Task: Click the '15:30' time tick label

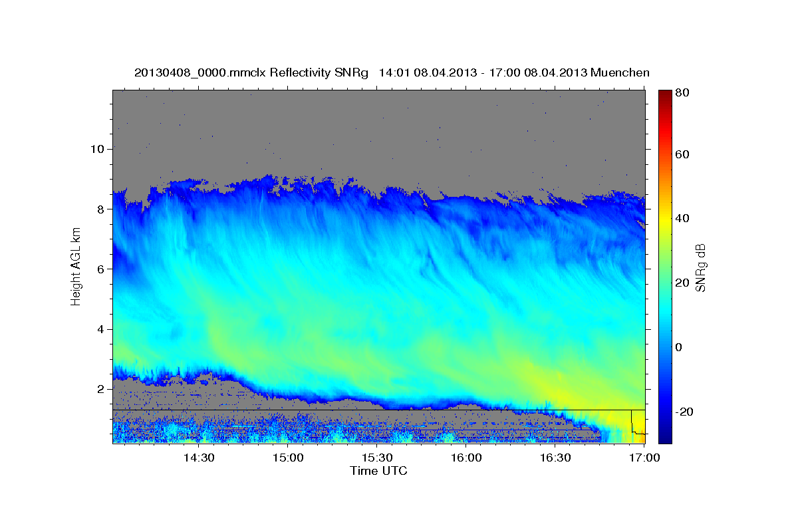Action: click(377, 458)
